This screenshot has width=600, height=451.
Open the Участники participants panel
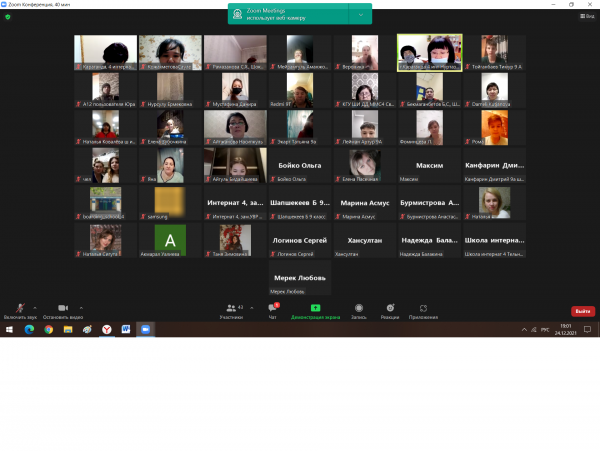(231, 309)
